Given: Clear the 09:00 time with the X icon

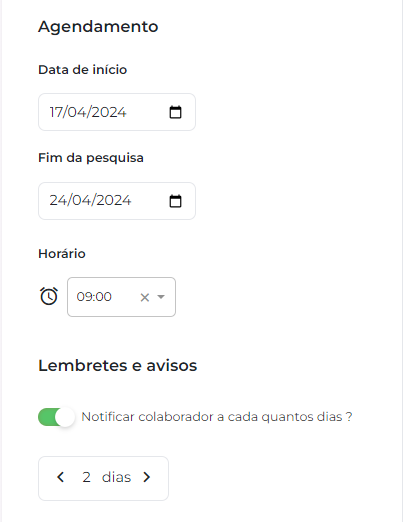Looking at the screenshot, I should 145,297.
